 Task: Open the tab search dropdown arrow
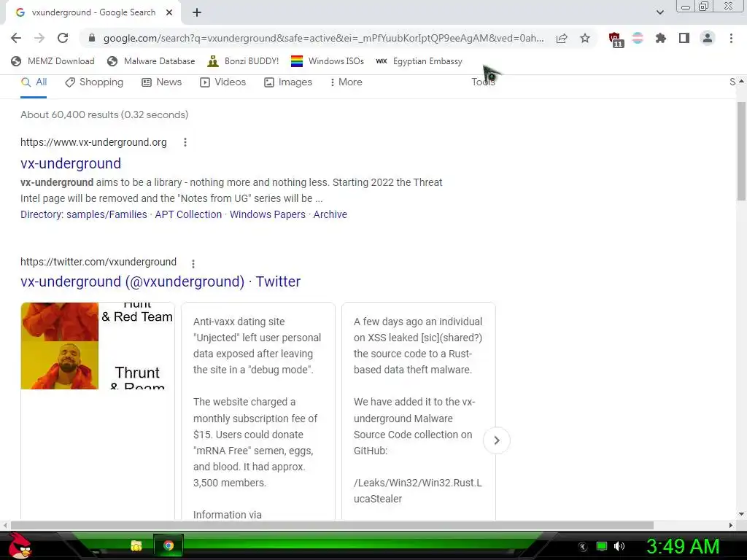click(x=659, y=12)
